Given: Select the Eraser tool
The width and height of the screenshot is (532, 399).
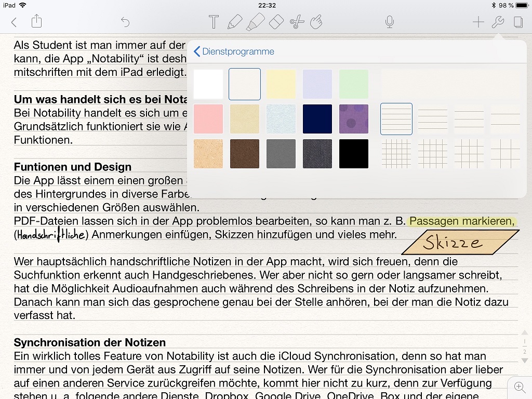Looking at the screenshot, I should click(276, 22).
